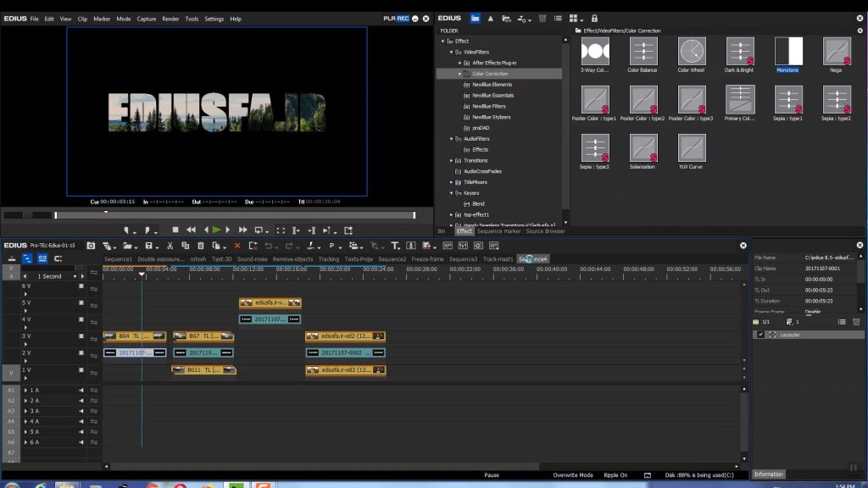Screen dimensions: 868x488
Task: Click the Set Out point icon
Action: pyautogui.click(x=149, y=230)
